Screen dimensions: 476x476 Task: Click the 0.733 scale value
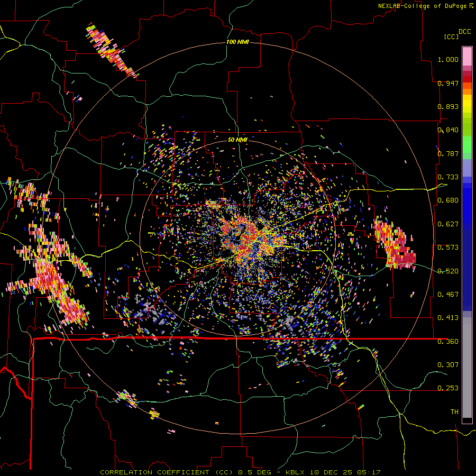pos(448,177)
